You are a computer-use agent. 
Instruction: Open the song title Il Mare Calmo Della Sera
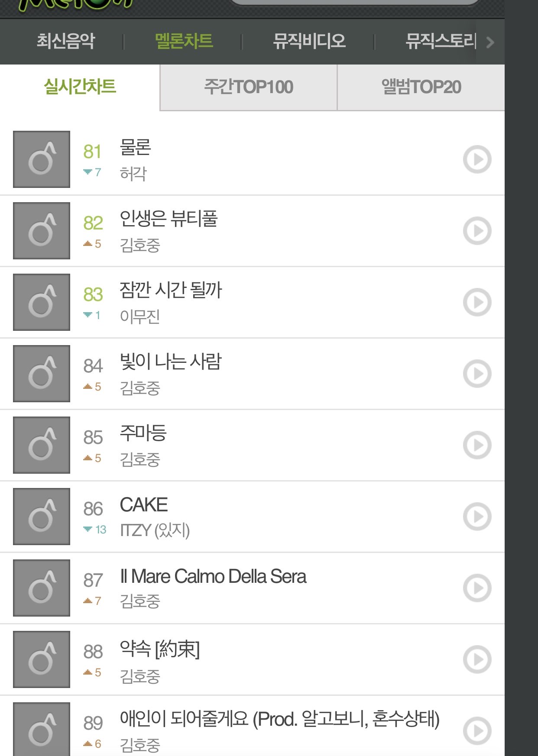point(213,577)
